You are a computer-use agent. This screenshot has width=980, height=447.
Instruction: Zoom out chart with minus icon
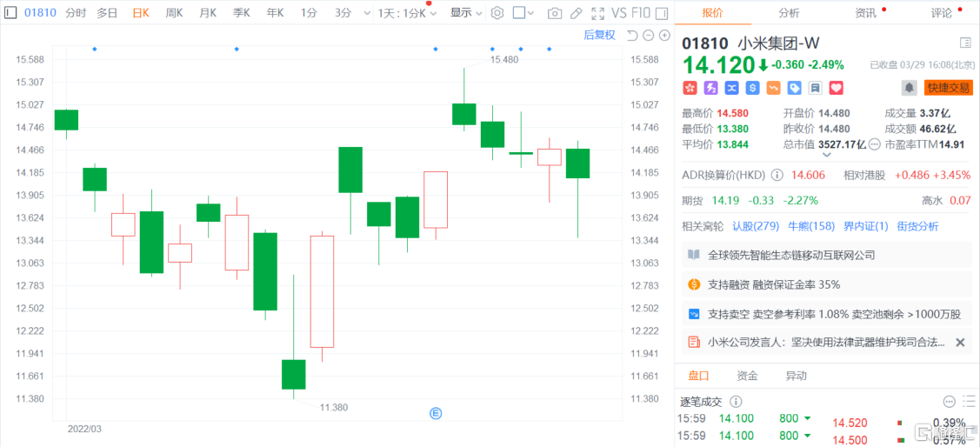tap(648, 36)
